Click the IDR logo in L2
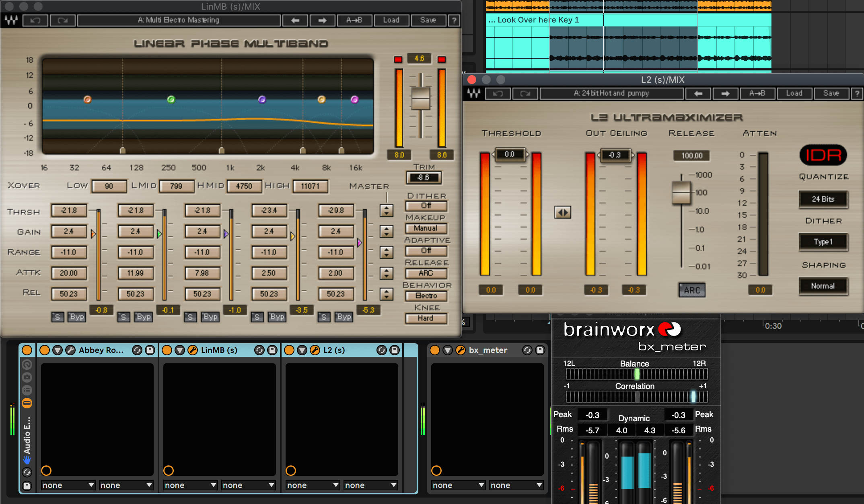Image resolution: width=864 pixels, height=504 pixels. tap(823, 155)
